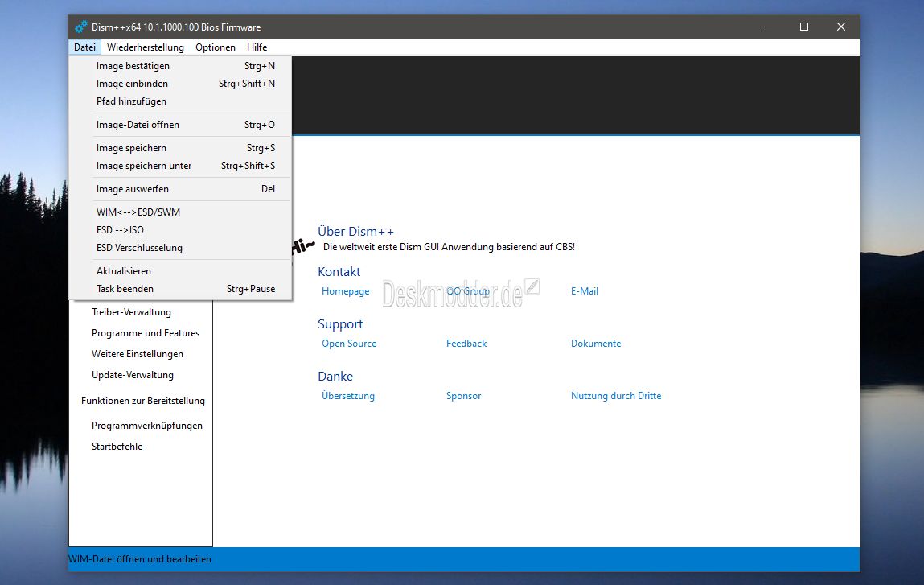Click the Dokumente link

pos(596,344)
